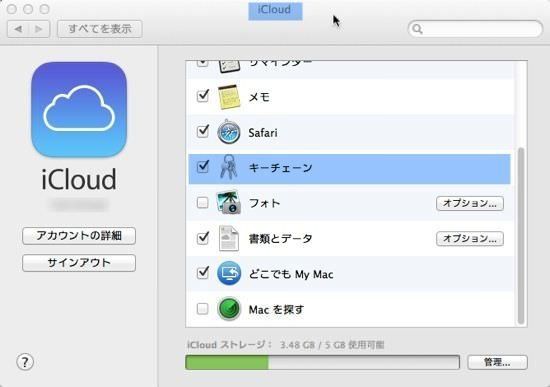The height and width of the screenshot is (387, 550).
Task: Click the Photos (フォト) icon
Action: pos(229,202)
